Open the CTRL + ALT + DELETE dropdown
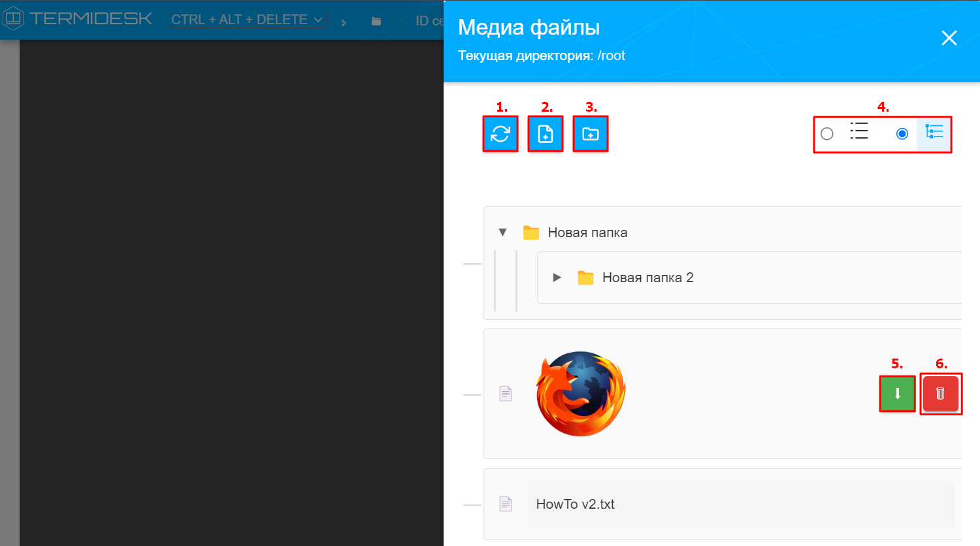Screen dimensions: 980x546 pos(247,20)
